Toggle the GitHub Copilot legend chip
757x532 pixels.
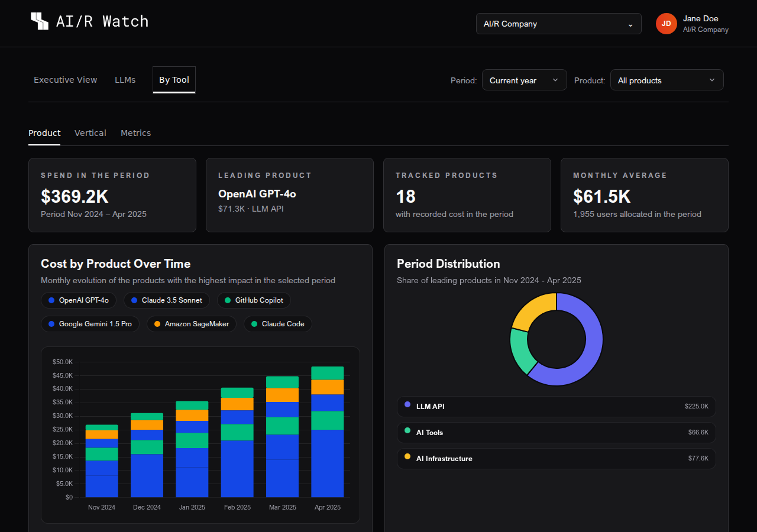point(254,300)
